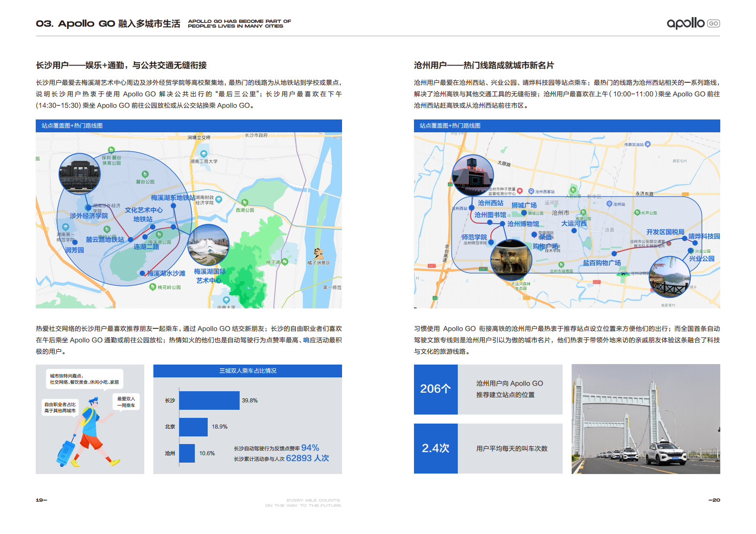
Task: Click the 站点覆盖图 header above the Cangzhou map
Action: click(567, 126)
